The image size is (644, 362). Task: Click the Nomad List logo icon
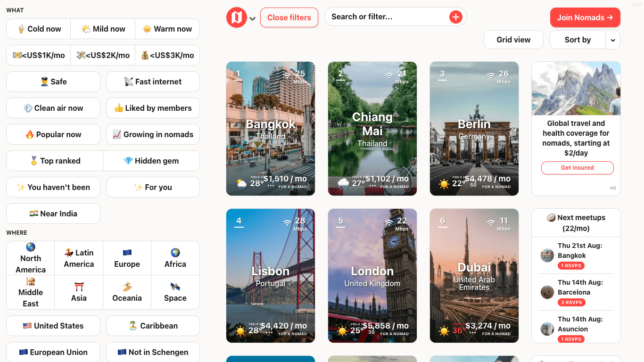coord(237,17)
